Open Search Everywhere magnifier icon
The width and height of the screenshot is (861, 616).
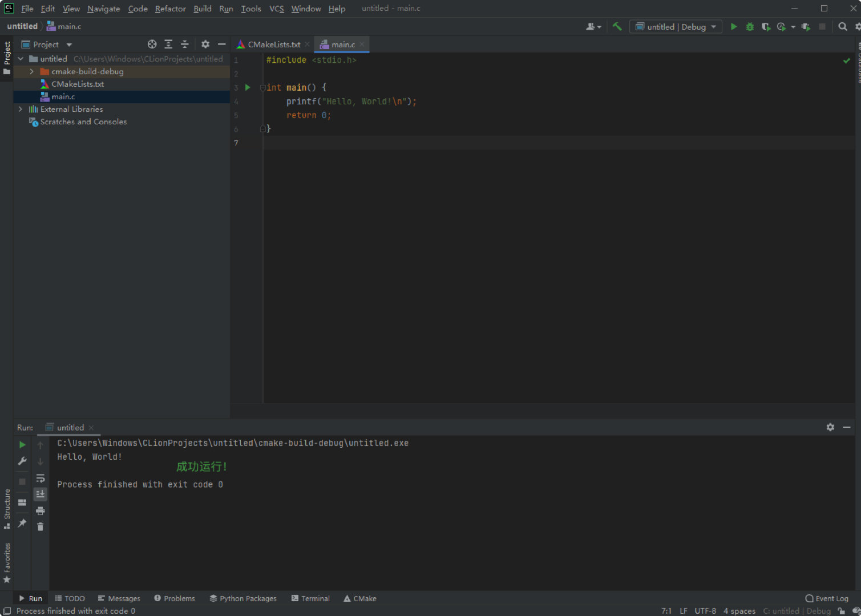(842, 27)
